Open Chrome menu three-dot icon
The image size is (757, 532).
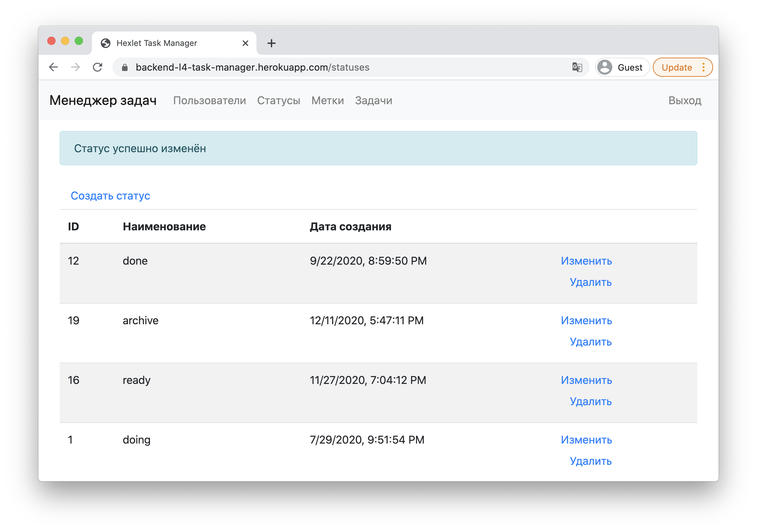point(704,67)
